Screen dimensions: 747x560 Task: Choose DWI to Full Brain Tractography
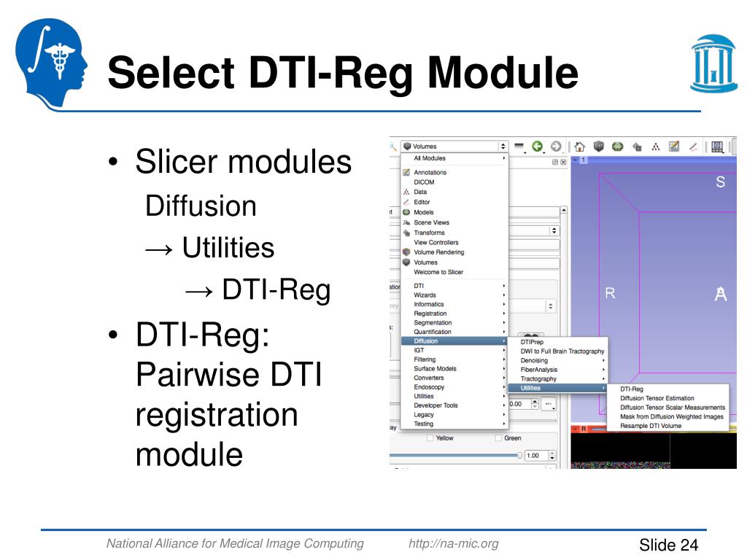pyautogui.click(x=558, y=351)
